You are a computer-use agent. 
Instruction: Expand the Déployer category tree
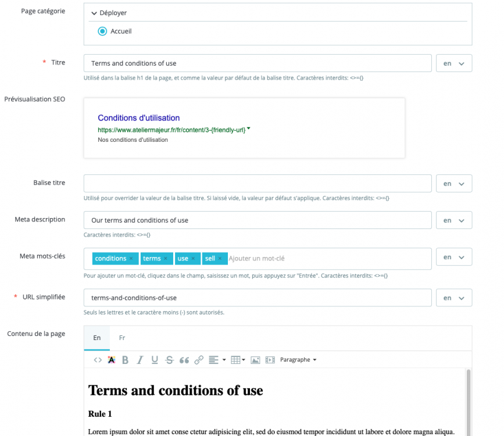click(x=109, y=13)
